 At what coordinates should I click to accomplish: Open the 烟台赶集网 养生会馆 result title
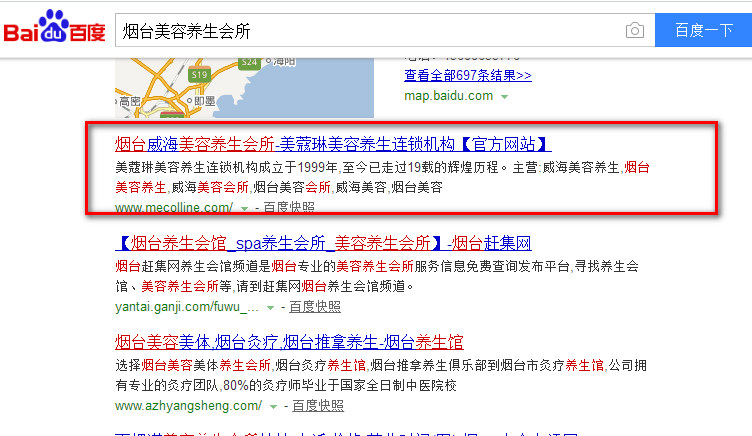pos(323,243)
